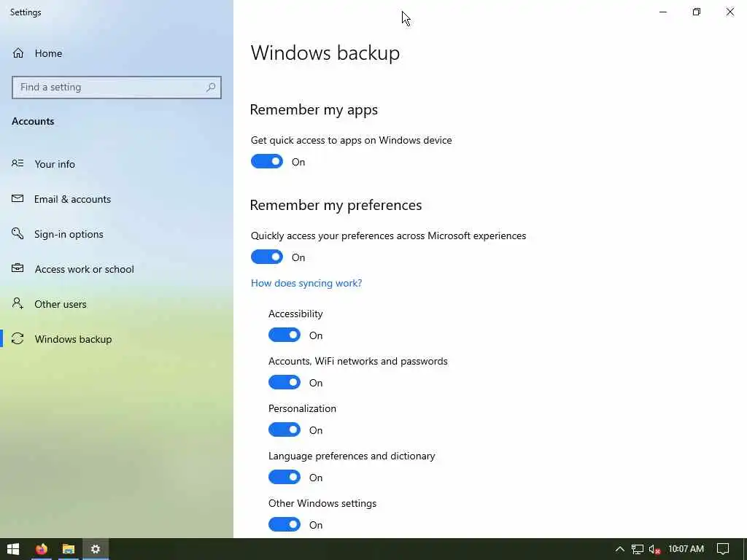Image resolution: width=747 pixels, height=560 pixels.
Task: Click the Accounts section label in sidebar
Action: pos(33,121)
